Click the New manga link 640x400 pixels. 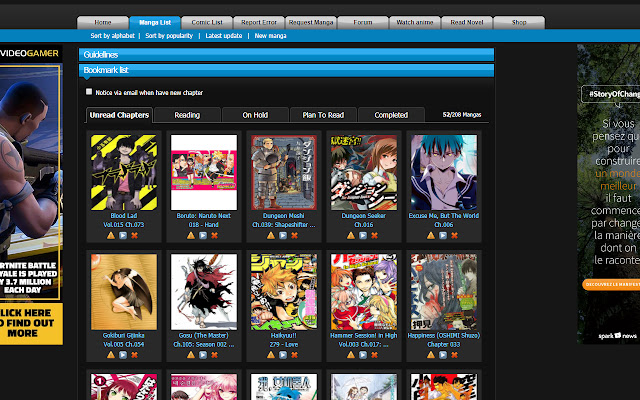271,36
